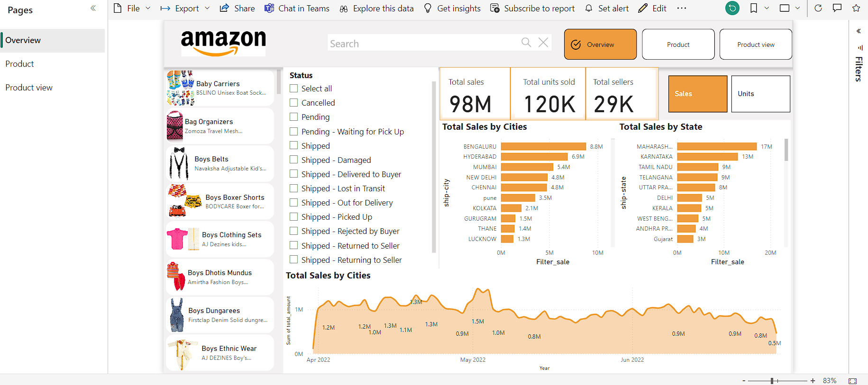Click the bookmark icon
Viewport: 868px width, 385px height.
pos(754,8)
